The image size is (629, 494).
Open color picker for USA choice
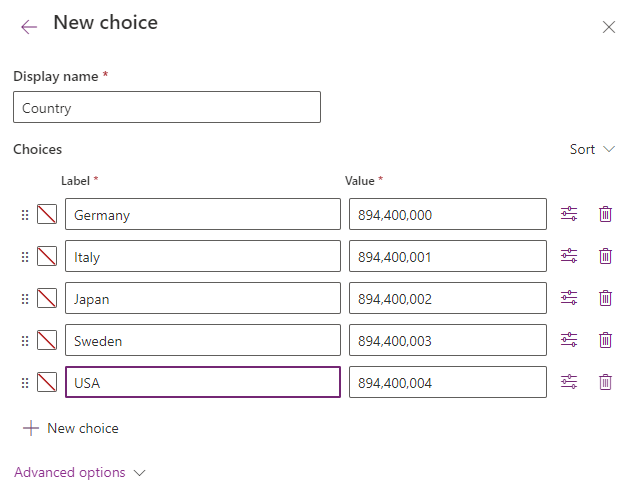46,382
